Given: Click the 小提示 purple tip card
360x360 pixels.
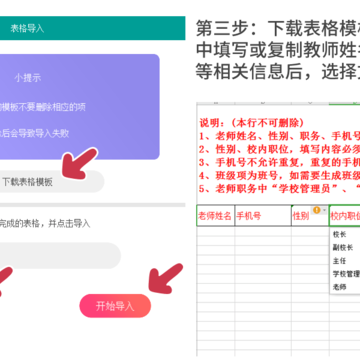Looking at the screenshot, I should click(x=79, y=107).
